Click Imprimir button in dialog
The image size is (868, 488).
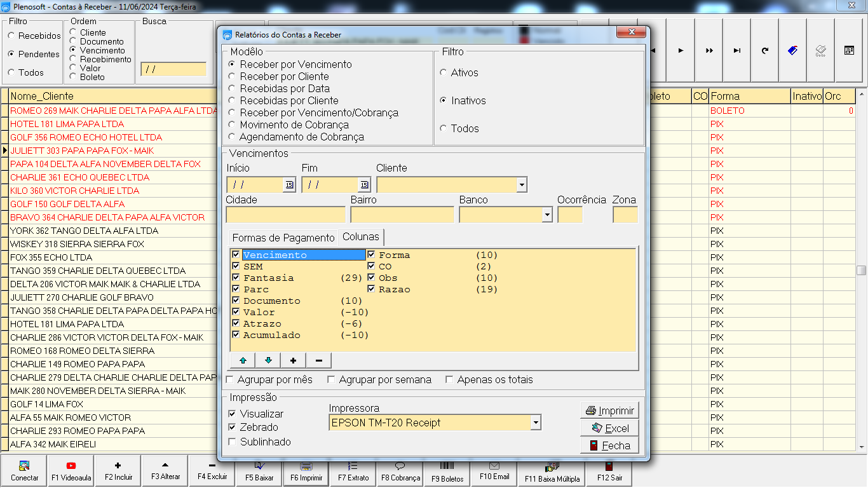[x=609, y=410]
